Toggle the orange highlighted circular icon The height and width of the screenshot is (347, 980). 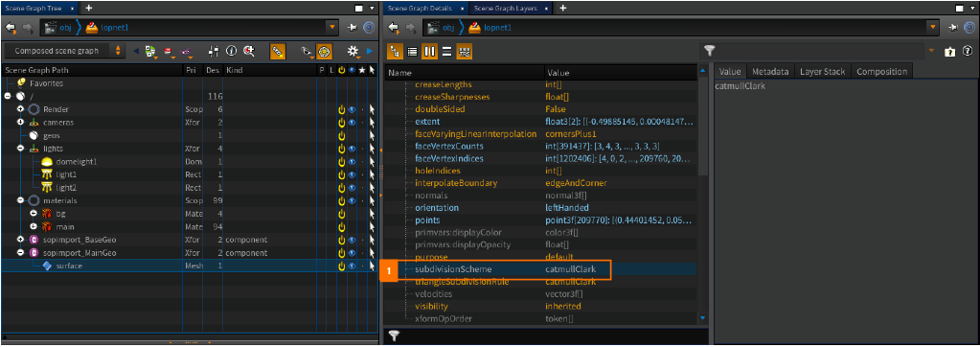(325, 51)
